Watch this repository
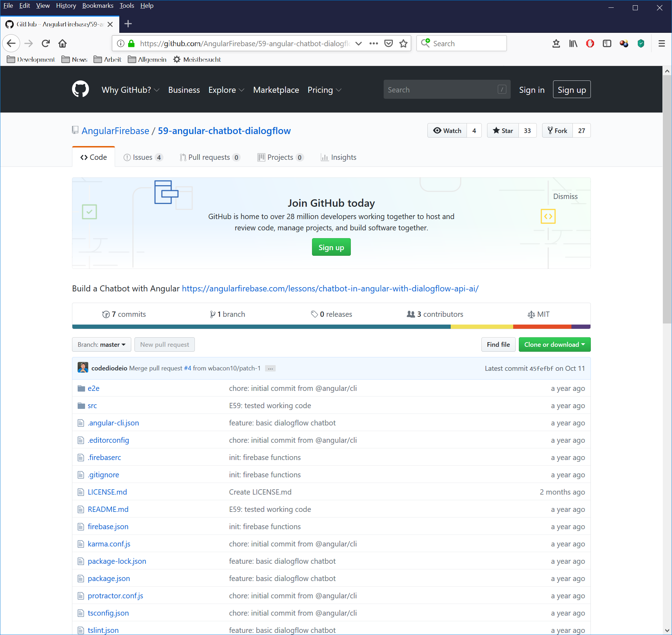The height and width of the screenshot is (635, 672). click(447, 131)
